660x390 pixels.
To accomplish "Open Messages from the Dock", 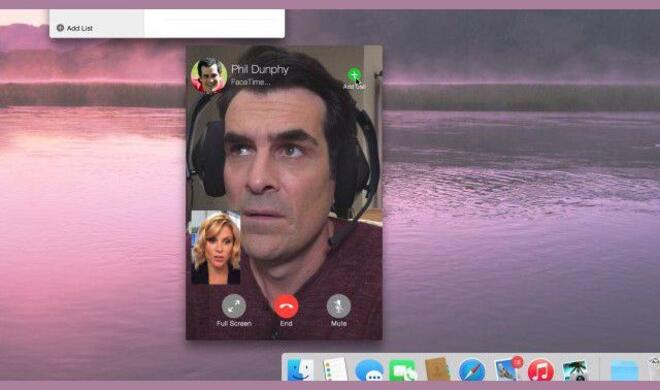I will point(369,371).
